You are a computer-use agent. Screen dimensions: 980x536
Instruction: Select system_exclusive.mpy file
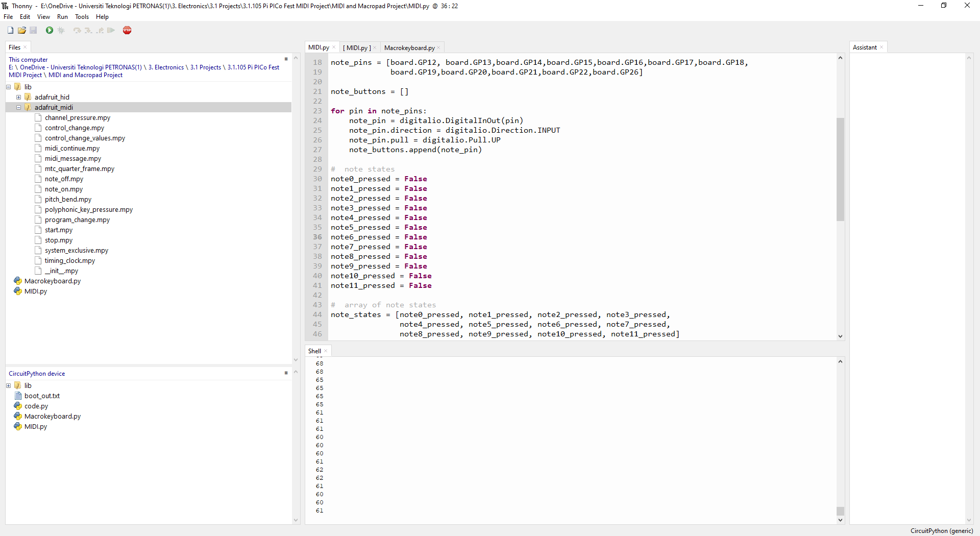(76, 251)
